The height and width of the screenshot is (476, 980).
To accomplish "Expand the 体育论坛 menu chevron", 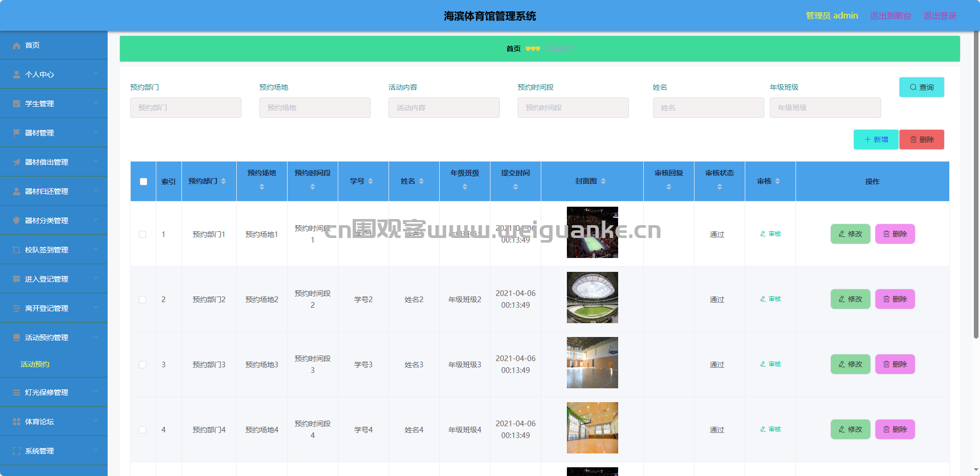I will tap(95, 421).
